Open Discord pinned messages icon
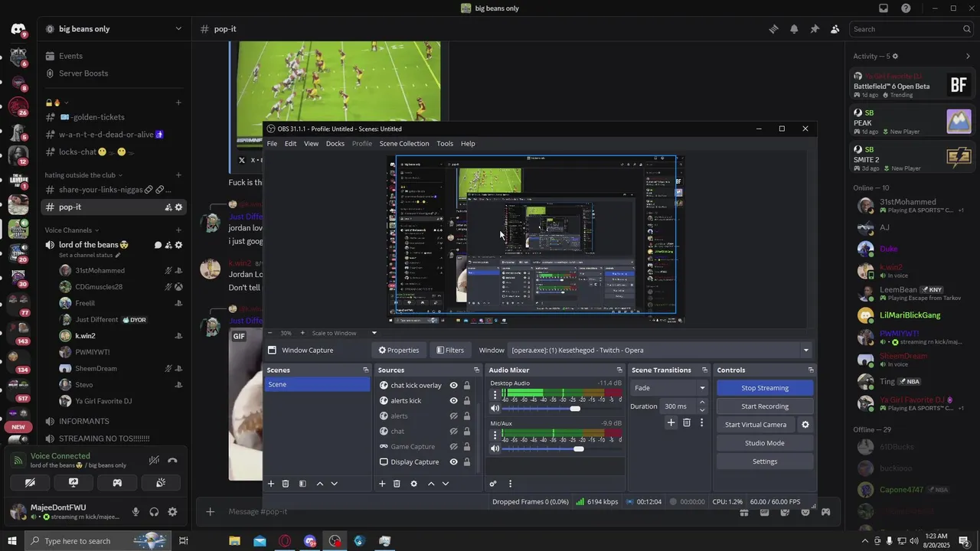980x551 pixels. pyautogui.click(x=815, y=29)
